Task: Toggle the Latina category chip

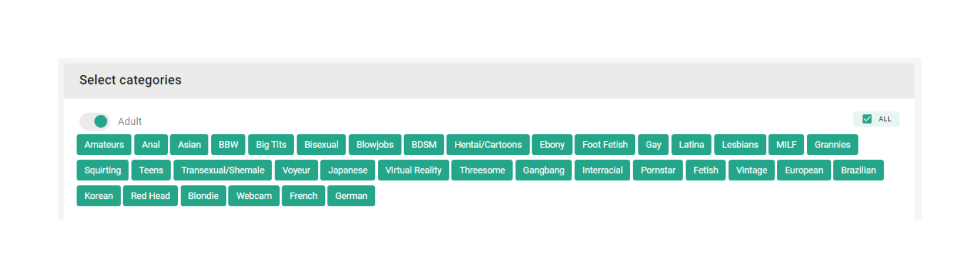Action: point(691,145)
